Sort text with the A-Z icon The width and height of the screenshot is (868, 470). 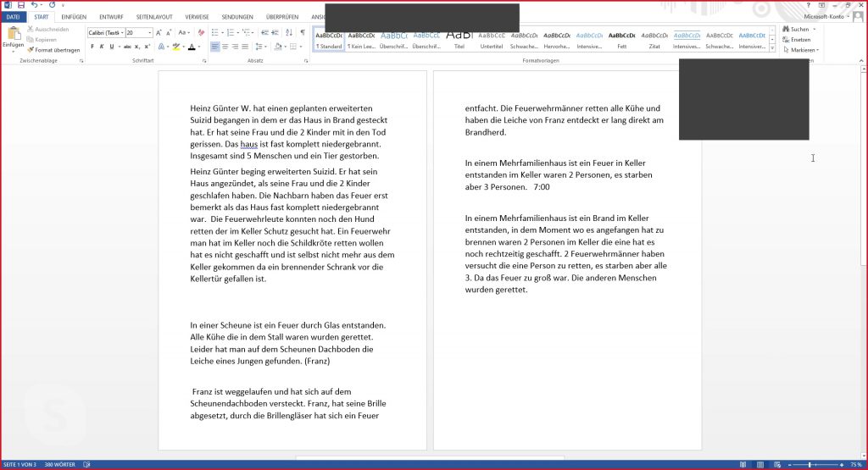click(289, 33)
